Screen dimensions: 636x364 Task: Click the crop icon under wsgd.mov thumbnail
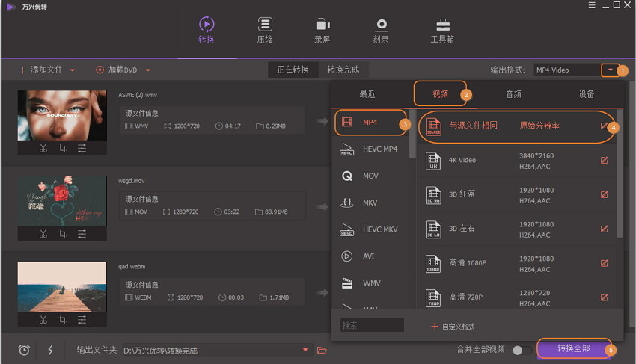pyautogui.click(x=63, y=234)
